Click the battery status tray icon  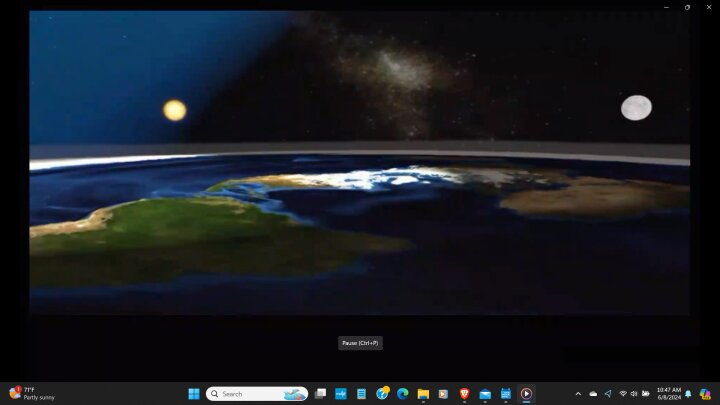click(x=646, y=394)
